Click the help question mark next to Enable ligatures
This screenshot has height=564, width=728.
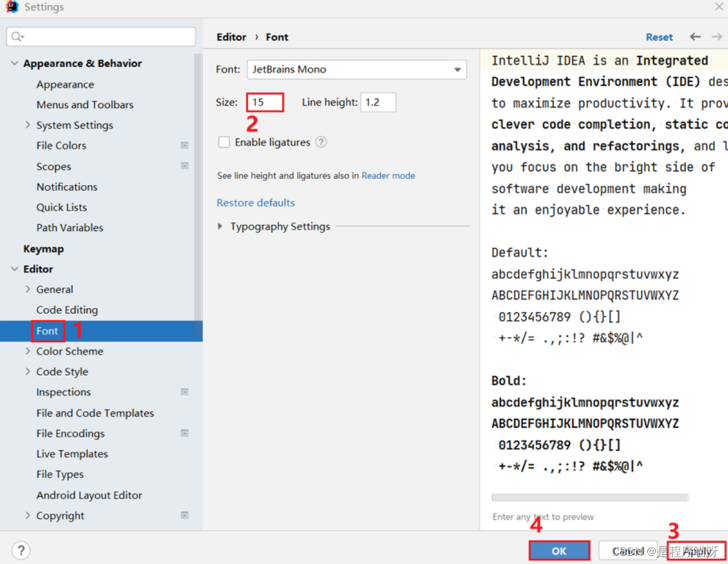(x=321, y=142)
